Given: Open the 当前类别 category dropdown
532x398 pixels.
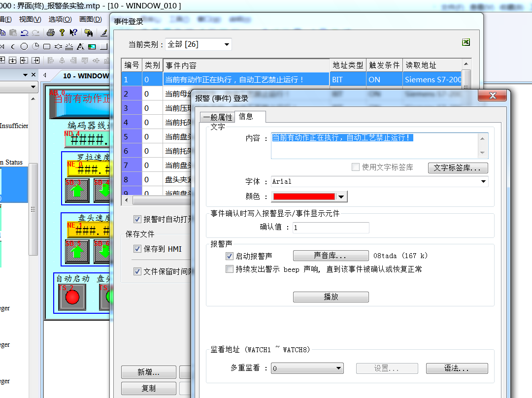Looking at the screenshot, I should pyautogui.click(x=226, y=44).
